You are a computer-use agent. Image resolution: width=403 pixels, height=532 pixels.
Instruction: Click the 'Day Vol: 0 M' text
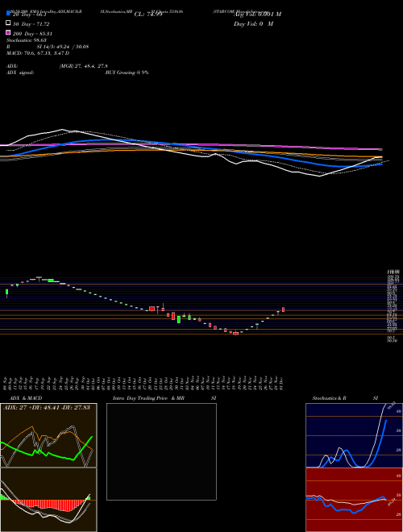(x=253, y=23)
